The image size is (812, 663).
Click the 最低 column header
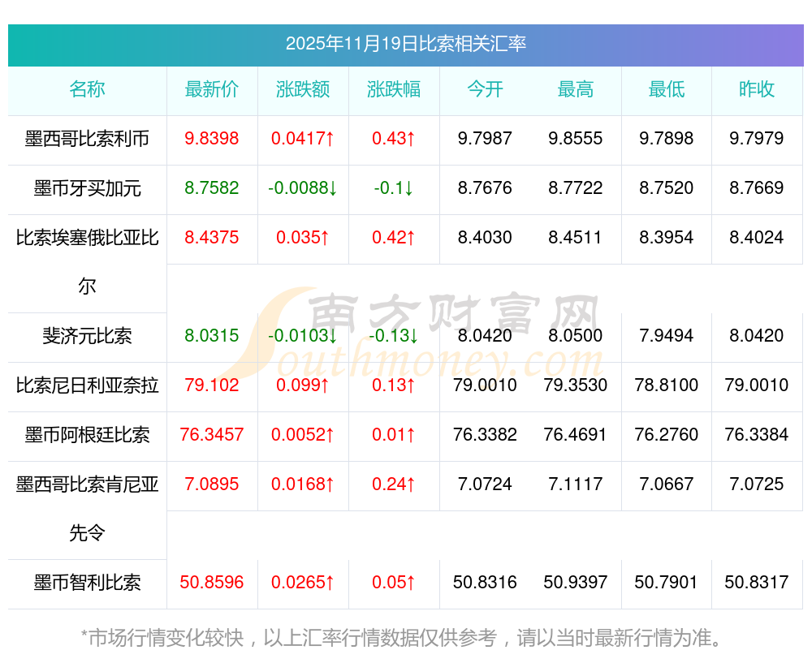tap(667, 89)
